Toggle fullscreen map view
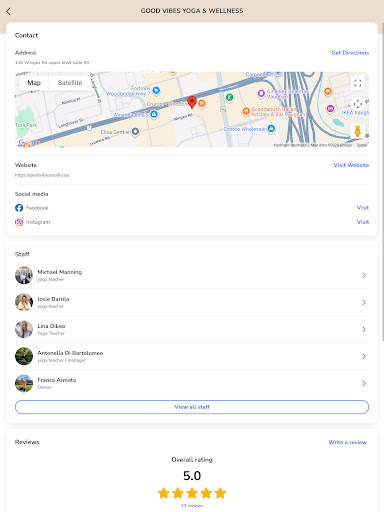The height and width of the screenshot is (512, 384). pyautogui.click(x=358, y=83)
